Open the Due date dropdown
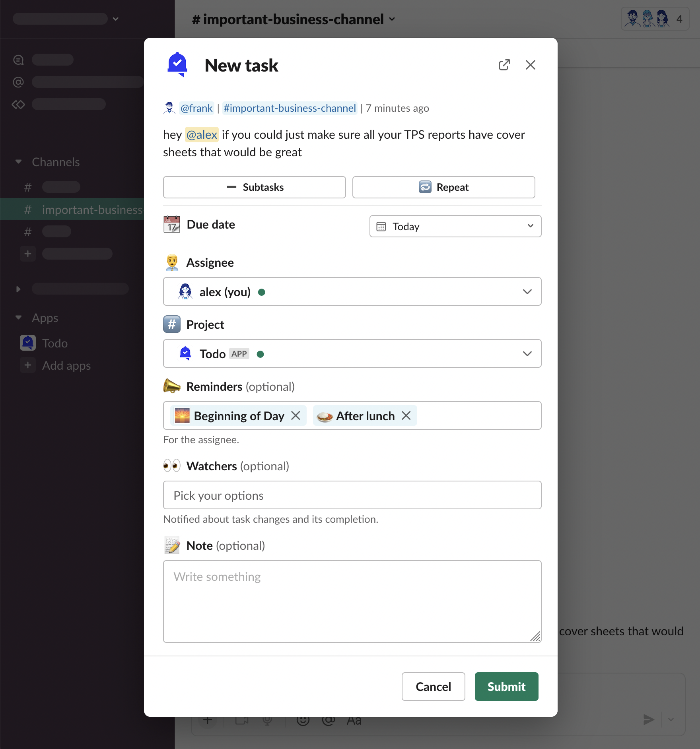This screenshot has width=700, height=749. point(455,226)
